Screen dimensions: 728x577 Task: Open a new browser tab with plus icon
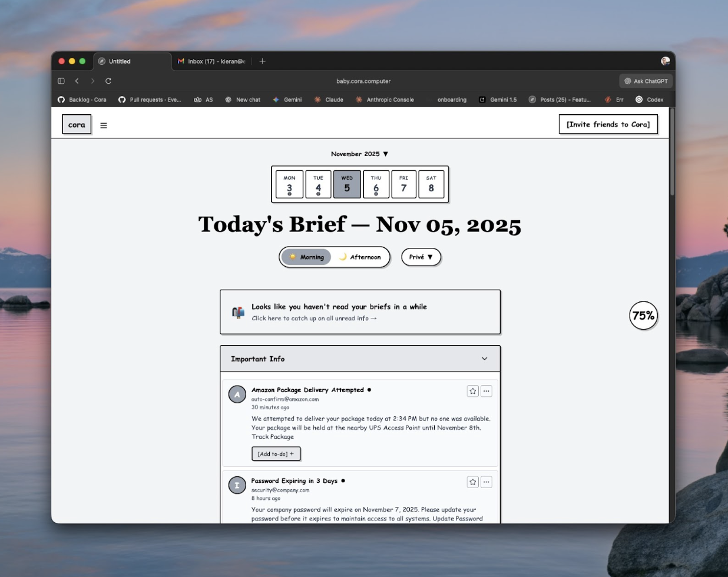(263, 61)
